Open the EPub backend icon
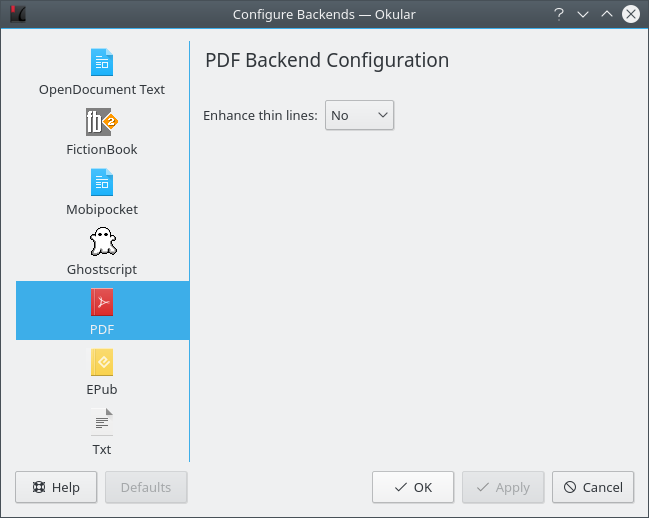649x518 pixels. 102,363
